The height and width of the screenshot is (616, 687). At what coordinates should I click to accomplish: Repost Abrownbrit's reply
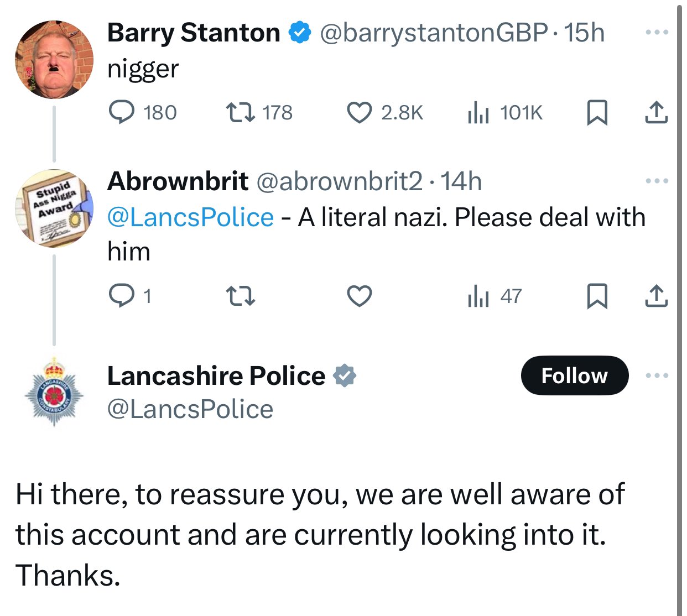click(241, 296)
